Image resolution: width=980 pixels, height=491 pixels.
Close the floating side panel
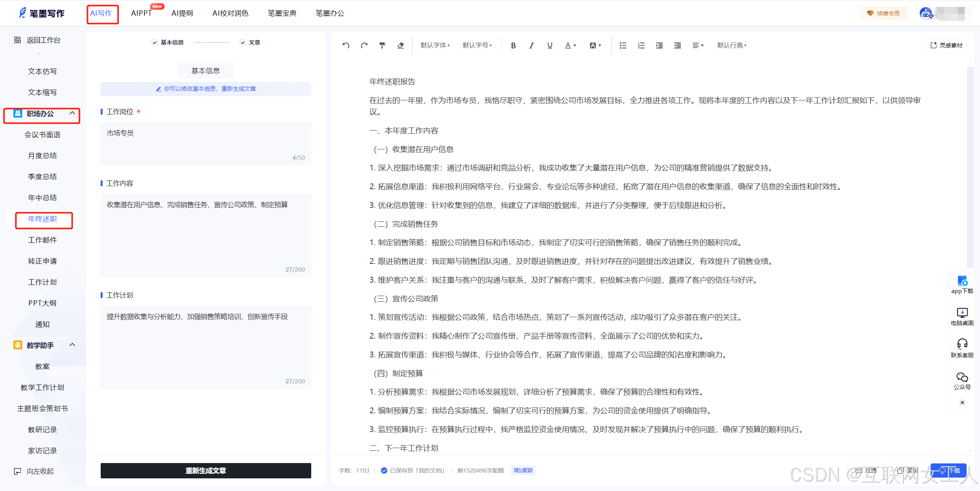point(962,403)
